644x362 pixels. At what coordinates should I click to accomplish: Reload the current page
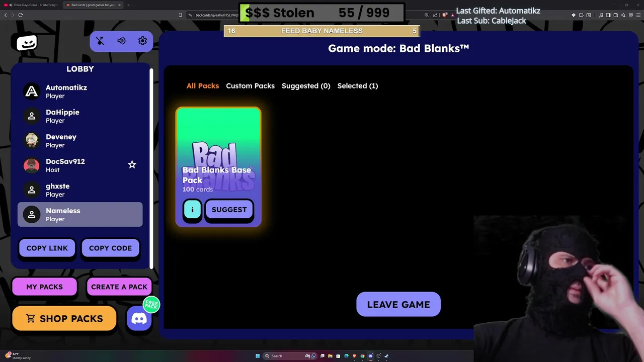pyautogui.click(x=21, y=15)
